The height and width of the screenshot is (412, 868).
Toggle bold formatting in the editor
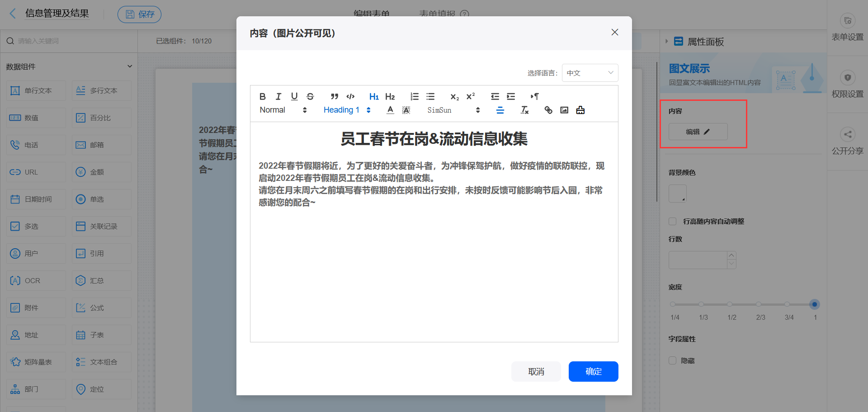pyautogui.click(x=262, y=96)
